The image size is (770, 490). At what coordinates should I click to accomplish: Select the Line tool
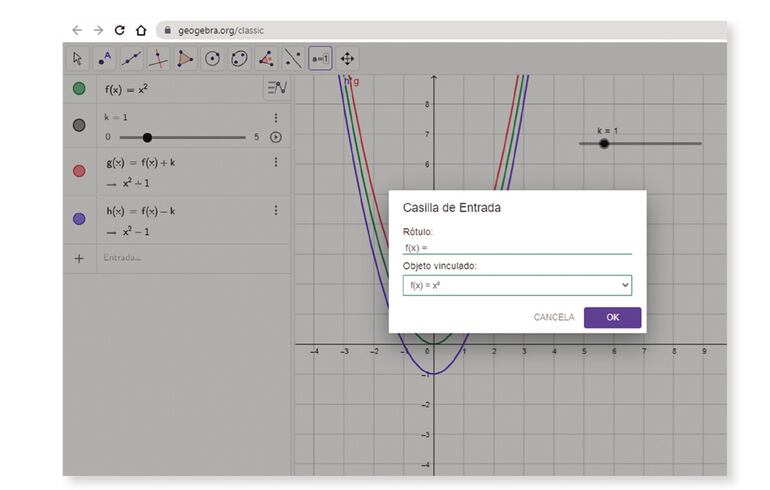(x=132, y=59)
